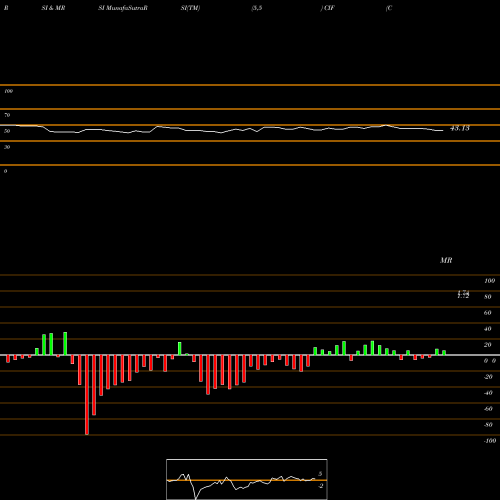Click the overlapping 1.74 value label near 80
Image resolution: width=500 pixels, height=500 pixels.
click(463, 294)
